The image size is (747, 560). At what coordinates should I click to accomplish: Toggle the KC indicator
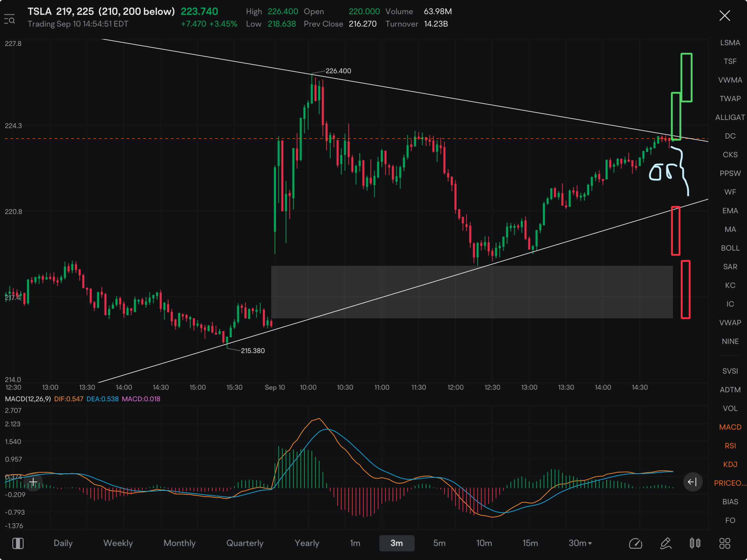point(730,285)
